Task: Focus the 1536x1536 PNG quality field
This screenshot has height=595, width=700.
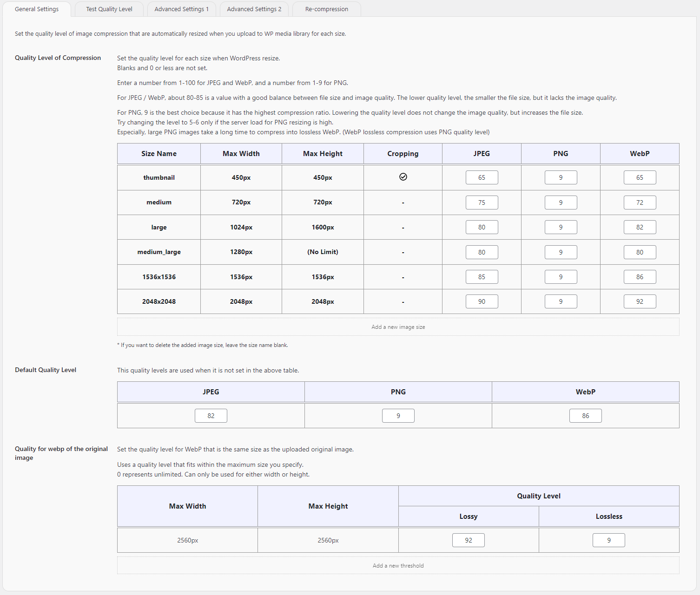Action: (561, 277)
